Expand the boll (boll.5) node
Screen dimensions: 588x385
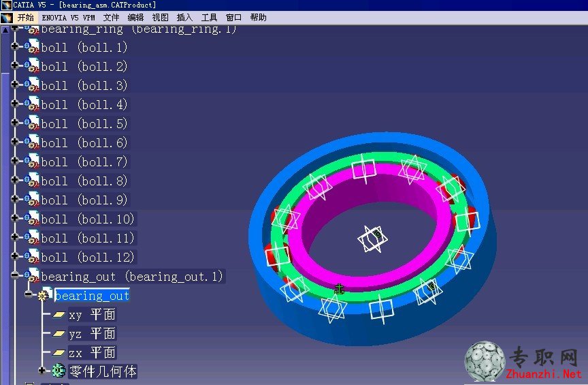tap(14, 123)
